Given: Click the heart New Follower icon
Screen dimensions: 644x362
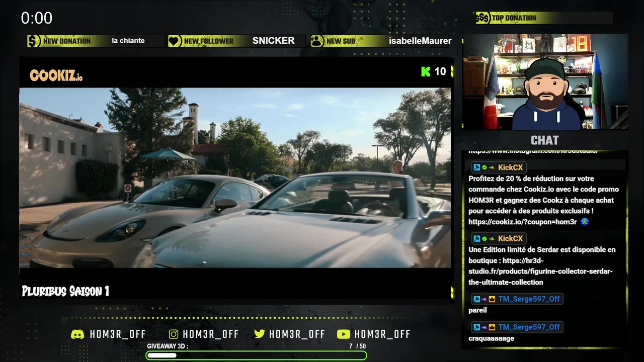Looking at the screenshot, I should tap(175, 41).
